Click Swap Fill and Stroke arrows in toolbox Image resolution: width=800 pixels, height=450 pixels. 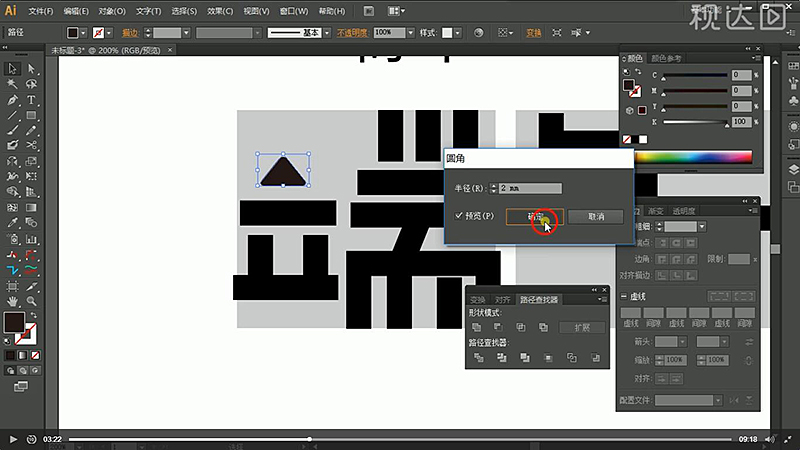(x=34, y=315)
